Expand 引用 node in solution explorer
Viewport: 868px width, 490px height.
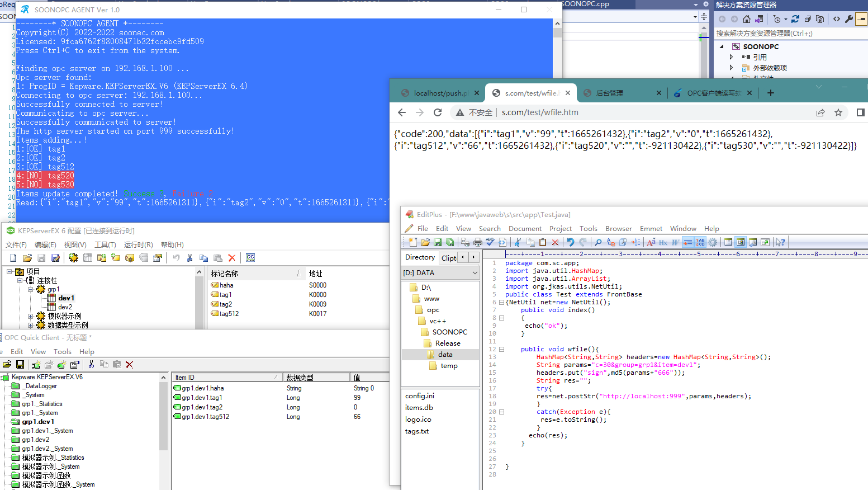[x=731, y=57]
